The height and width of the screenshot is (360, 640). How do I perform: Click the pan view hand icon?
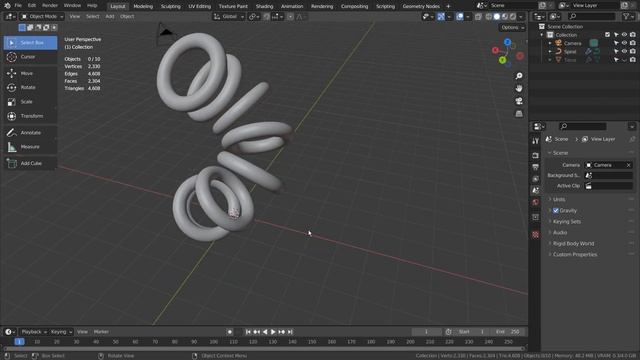coord(519,89)
